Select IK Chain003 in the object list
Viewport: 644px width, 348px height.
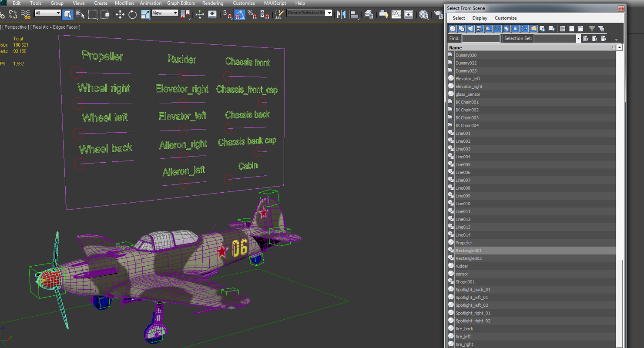(532, 117)
